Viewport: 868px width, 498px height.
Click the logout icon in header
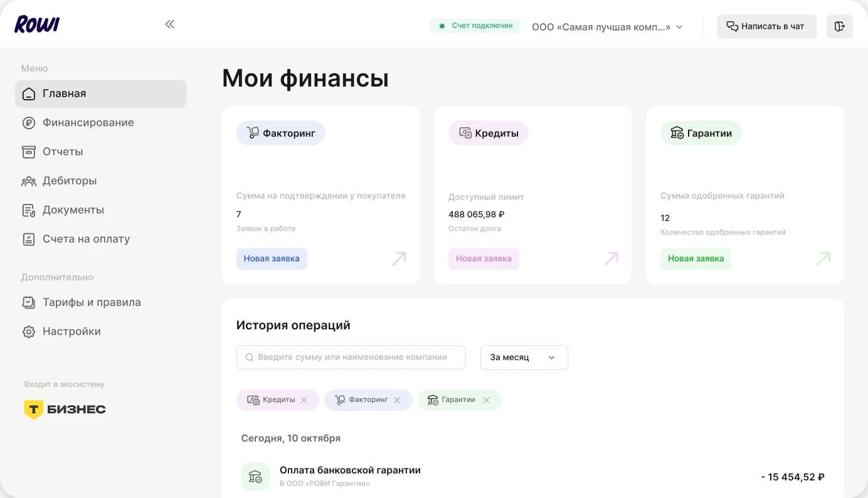tap(839, 26)
